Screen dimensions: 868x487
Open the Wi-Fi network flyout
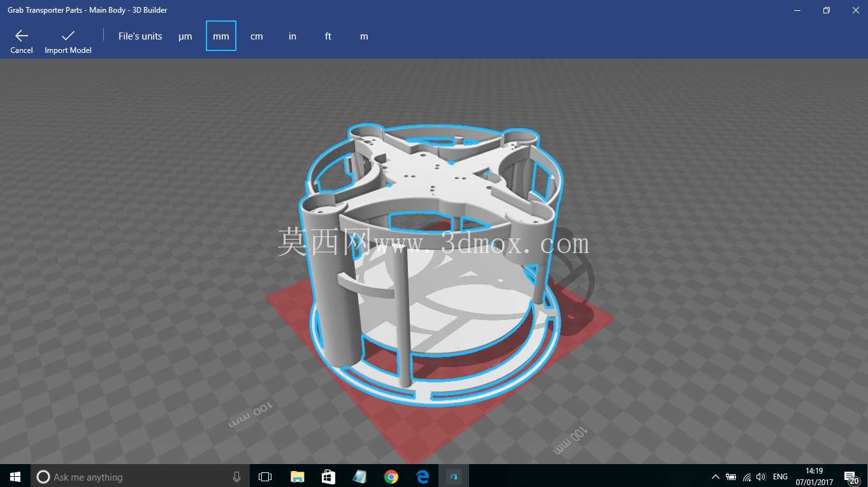[x=747, y=477]
